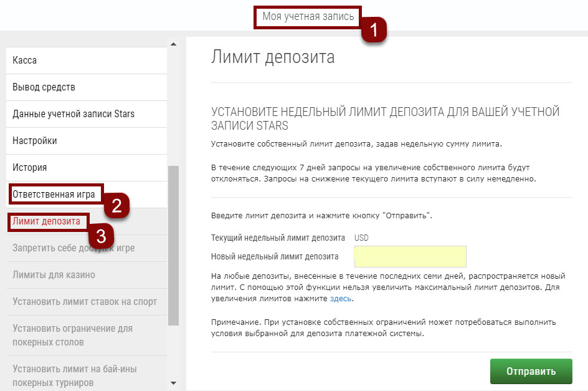Open the "Моя учетная запись" tab
The width and height of the screenshot is (588, 391).
pos(308,17)
